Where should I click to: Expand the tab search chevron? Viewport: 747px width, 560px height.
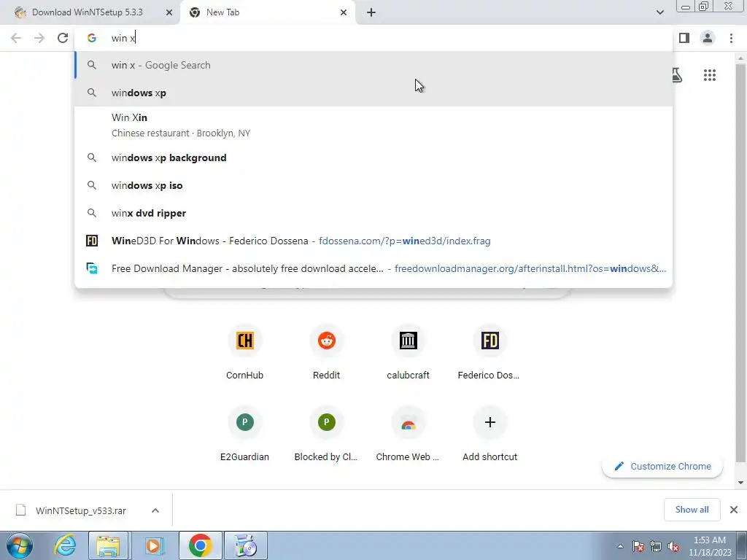(x=659, y=12)
